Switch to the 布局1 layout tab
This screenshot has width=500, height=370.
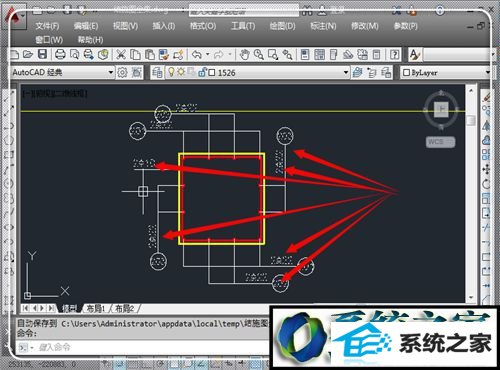[x=96, y=309]
